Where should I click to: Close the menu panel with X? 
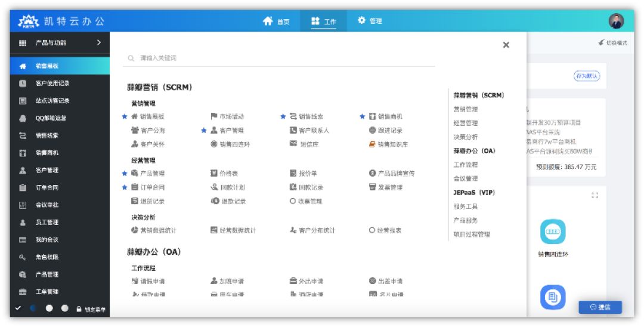(506, 45)
